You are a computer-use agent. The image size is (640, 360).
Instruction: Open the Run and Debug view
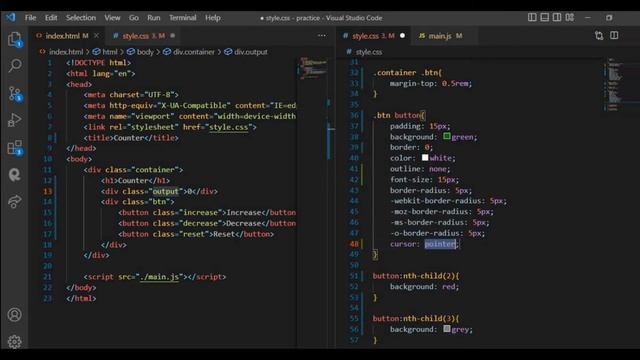[15, 120]
